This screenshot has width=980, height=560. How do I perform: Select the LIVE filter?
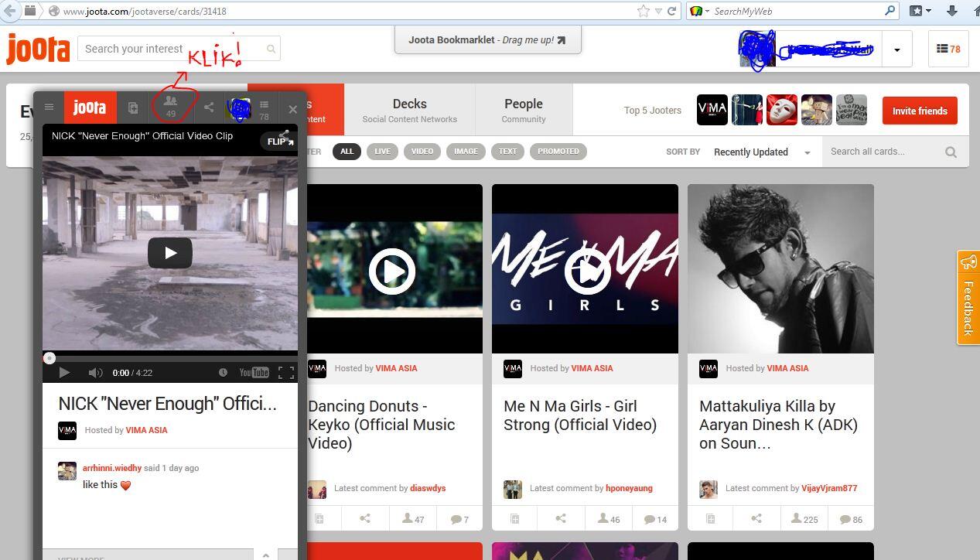pos(382,152)
